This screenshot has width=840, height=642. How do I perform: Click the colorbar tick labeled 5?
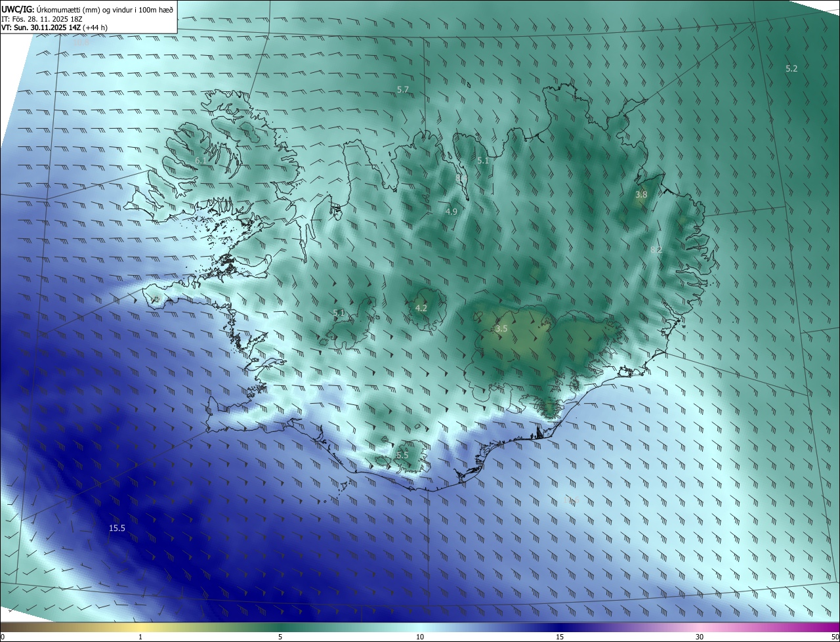coord(280,637)
